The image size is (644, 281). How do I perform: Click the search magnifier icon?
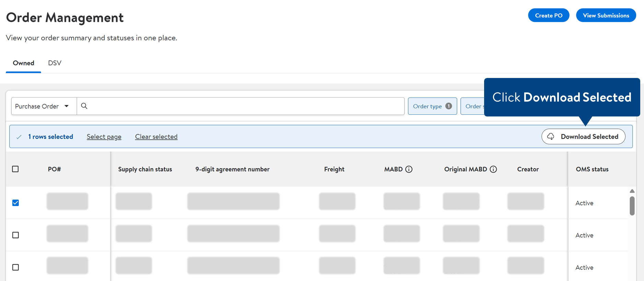tap(84, 106)
